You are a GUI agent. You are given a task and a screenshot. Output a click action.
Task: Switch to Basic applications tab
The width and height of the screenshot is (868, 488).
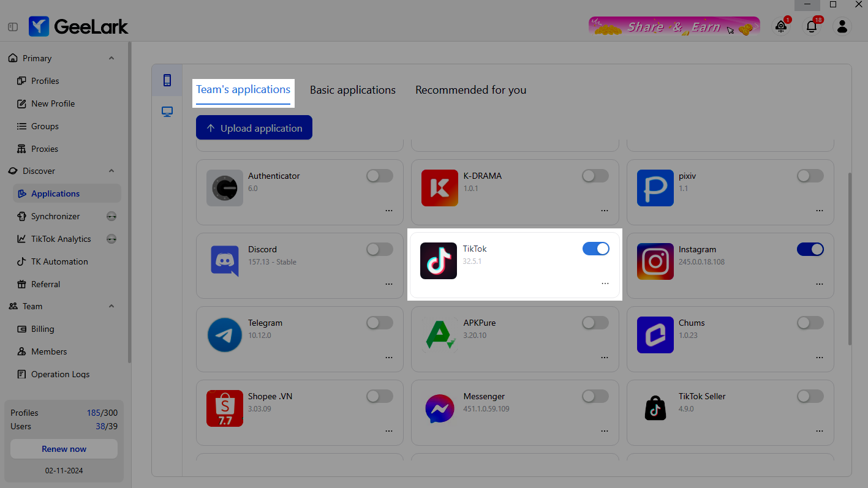pos(353,90)
